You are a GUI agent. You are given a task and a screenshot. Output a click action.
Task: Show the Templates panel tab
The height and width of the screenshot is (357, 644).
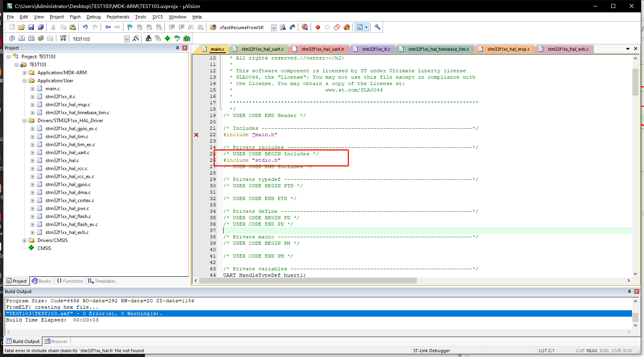tap(102, 281)
